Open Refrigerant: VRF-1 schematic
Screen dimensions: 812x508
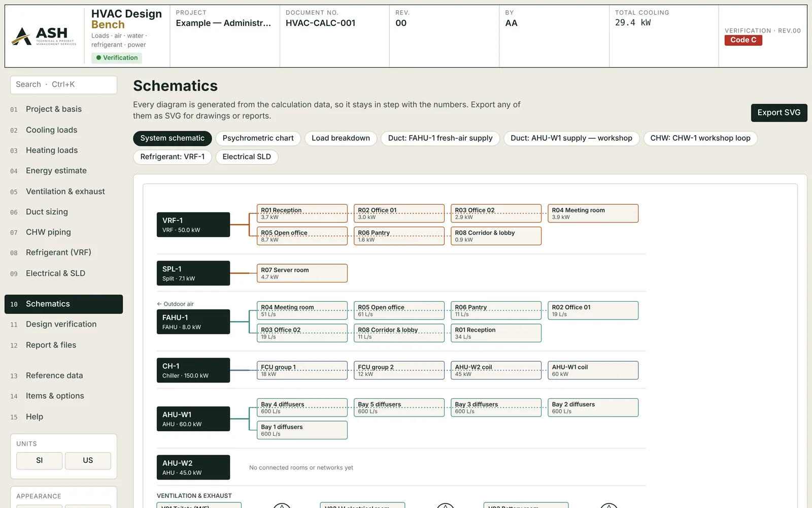(173, 157)
